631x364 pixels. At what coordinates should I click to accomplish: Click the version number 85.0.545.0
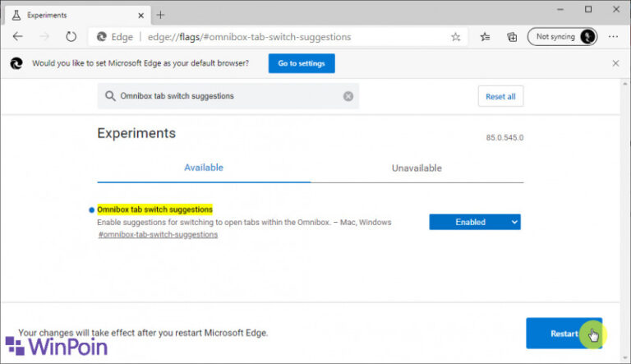504,137
